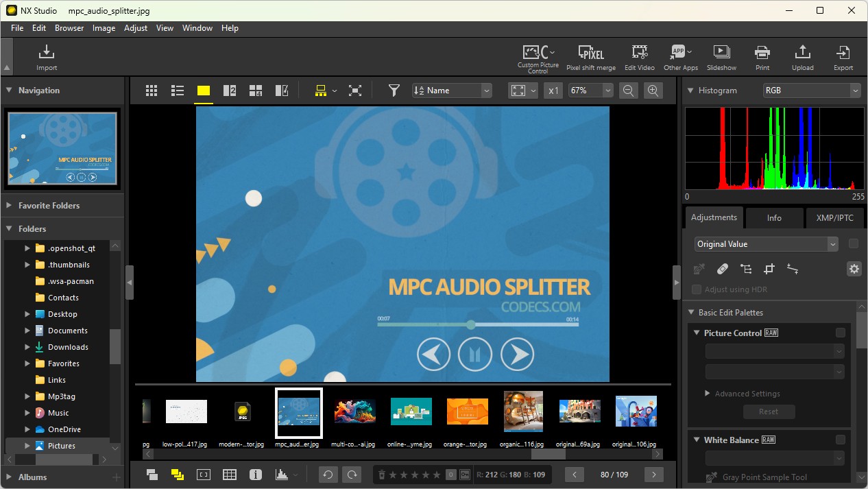Click the Print icon
This screenshot has height=489, width=868.
(762, 58)
